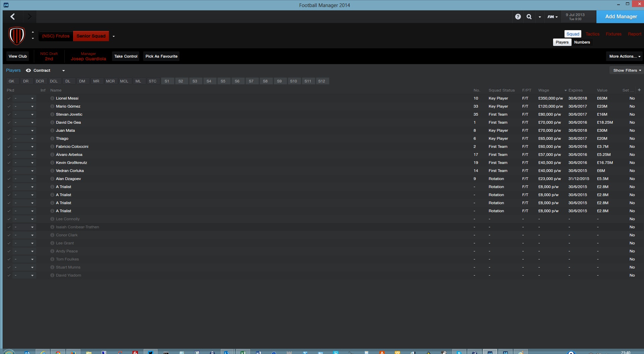644x354 pixels.
Task: Go to next club with up arrow
Action: [x=33, y=32]
